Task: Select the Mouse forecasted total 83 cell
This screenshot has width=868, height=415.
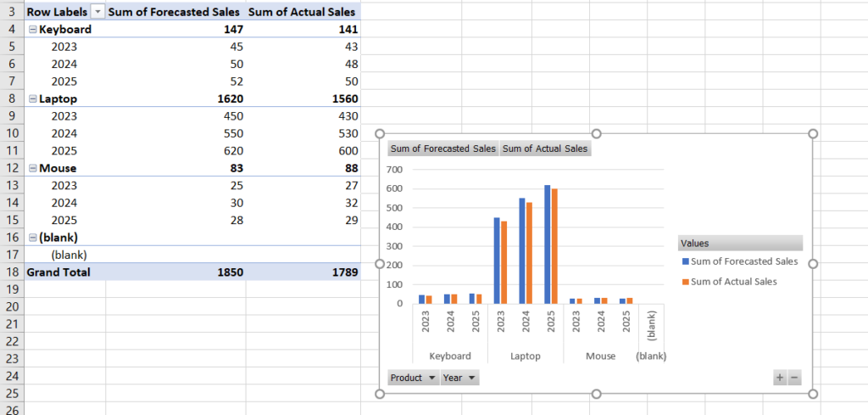Action: coord(176,168)
